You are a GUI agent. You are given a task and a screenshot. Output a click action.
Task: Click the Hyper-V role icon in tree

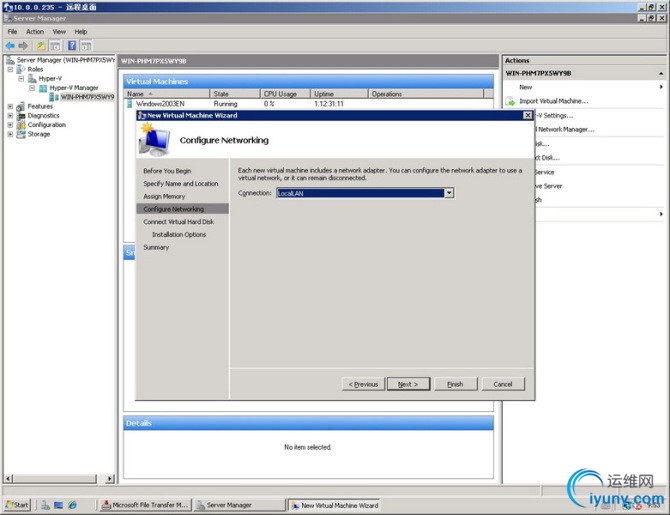coord(32,79)
